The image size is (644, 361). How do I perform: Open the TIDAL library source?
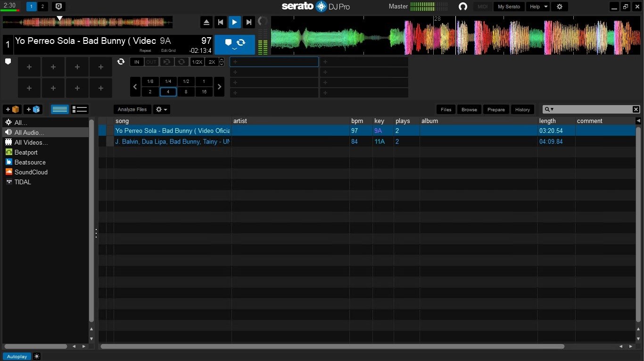(23, 182)
